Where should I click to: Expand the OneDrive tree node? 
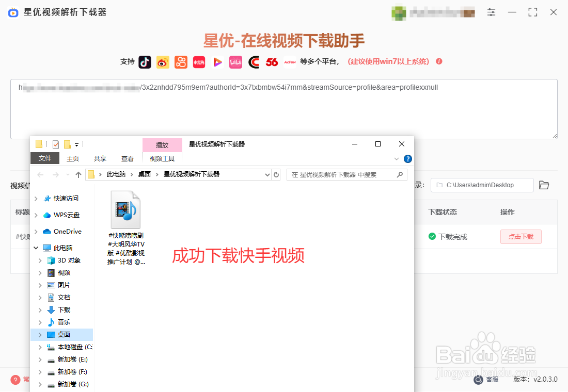click(36, 232)
